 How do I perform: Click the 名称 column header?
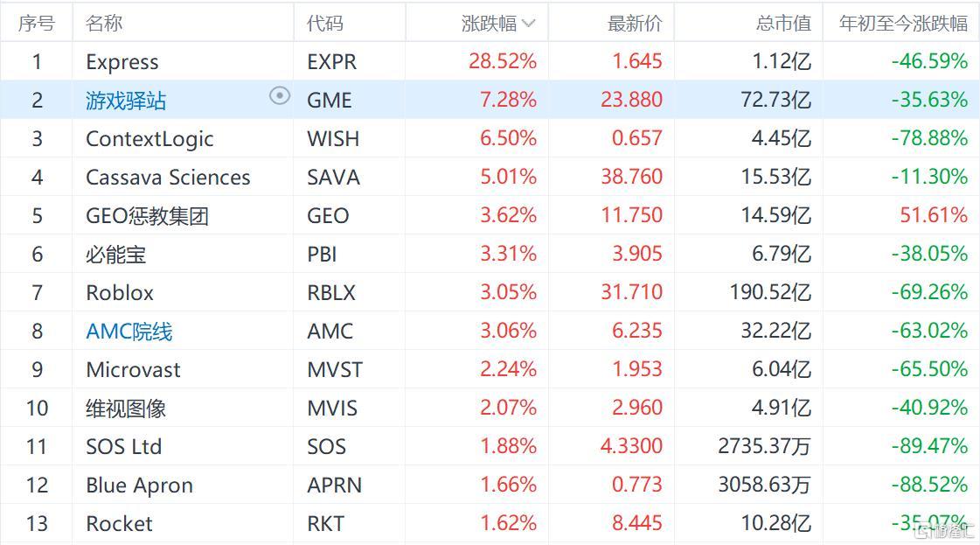tap(104, 23)
